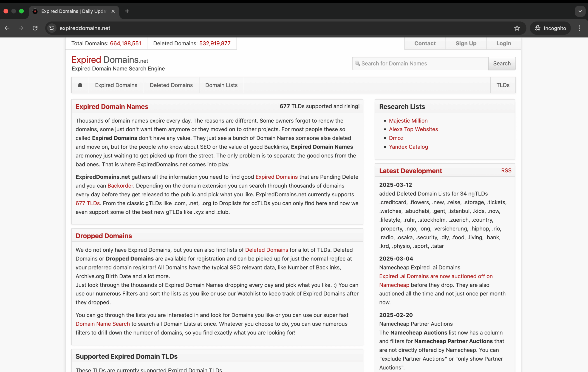Open the Expired Domains menu tab
The image size is (588, 372).
pyautogui.click(x=116, y=85)
